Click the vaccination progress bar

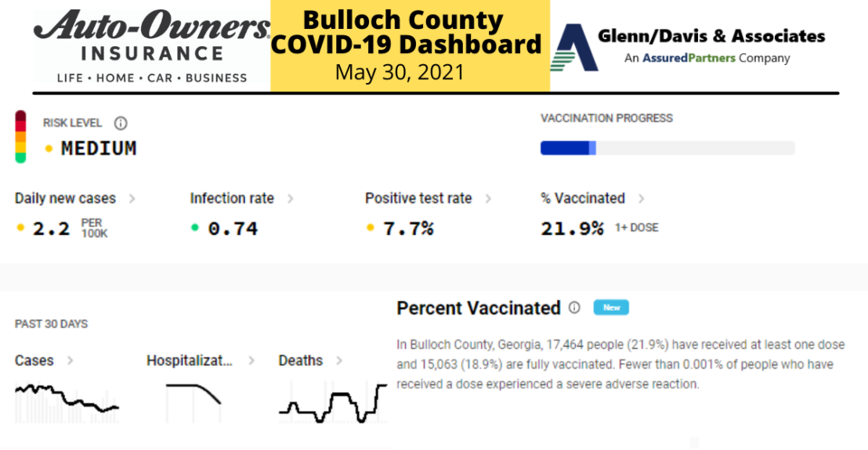[667, 148]
